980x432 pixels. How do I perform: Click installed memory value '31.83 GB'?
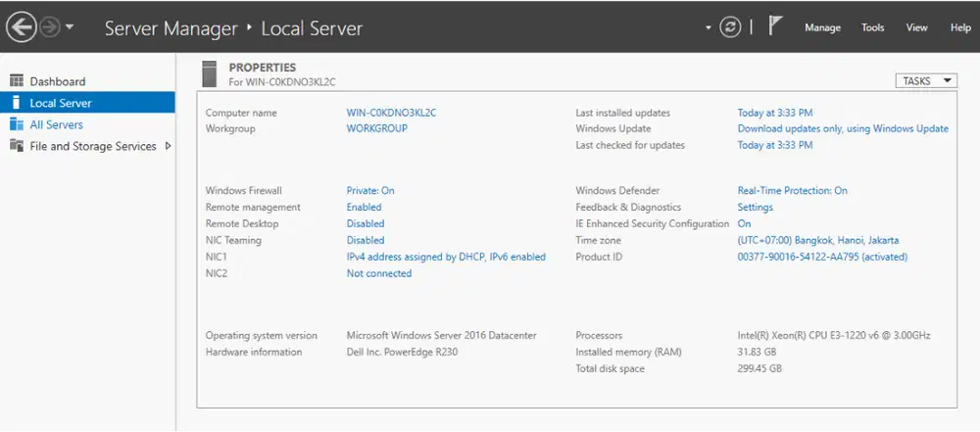pyautogui.click(x=757, y=352)
